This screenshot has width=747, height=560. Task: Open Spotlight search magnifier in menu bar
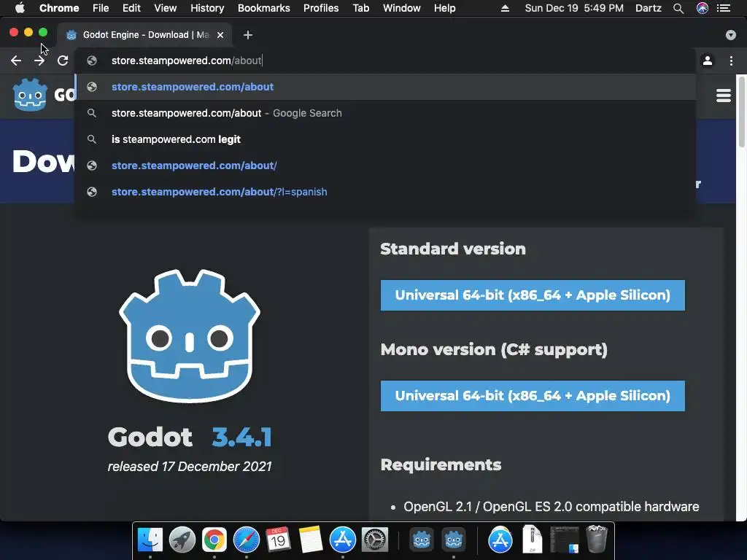point(678,8)
